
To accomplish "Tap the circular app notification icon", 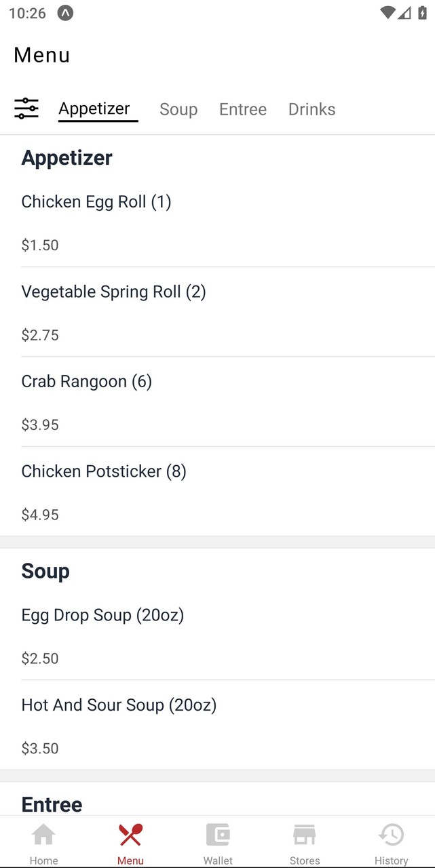I will click(x=65, y=13).
